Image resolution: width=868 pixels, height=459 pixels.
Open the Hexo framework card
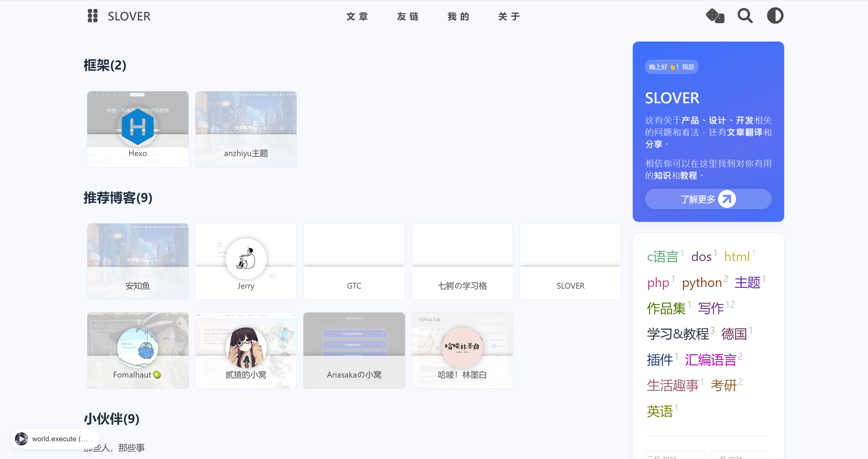click(x=138, y=129)
